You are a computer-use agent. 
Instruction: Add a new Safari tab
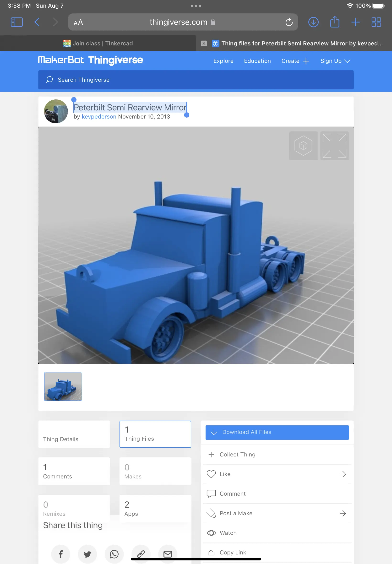pyautogui.click(x=355, y=22)
